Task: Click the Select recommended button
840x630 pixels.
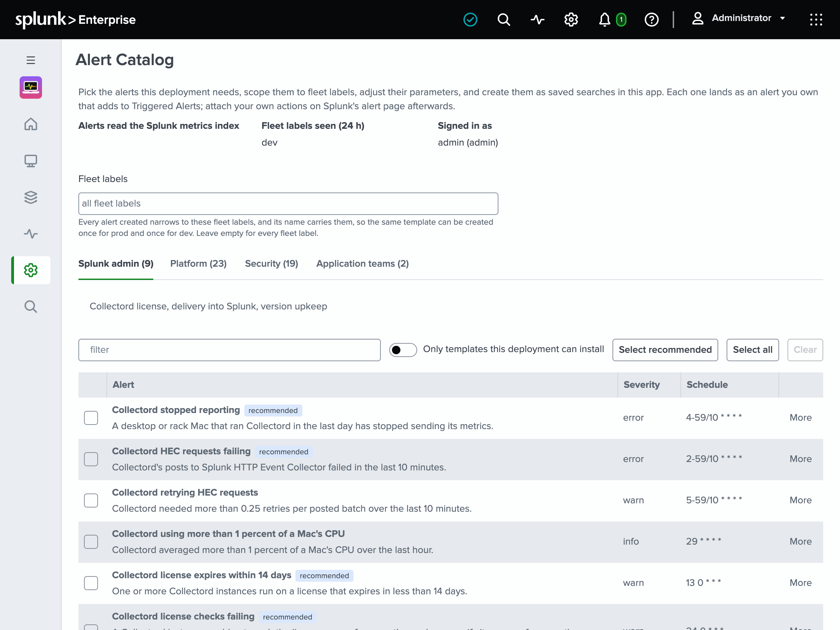Action: [665, 350]
